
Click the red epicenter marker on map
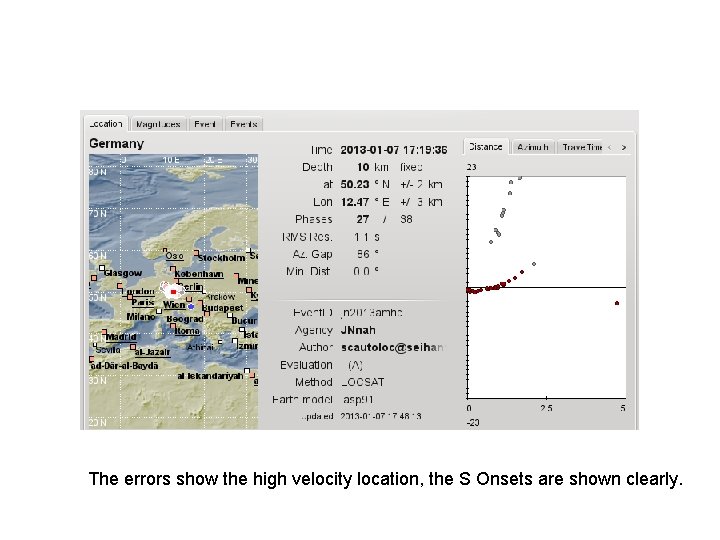[173, 292]
